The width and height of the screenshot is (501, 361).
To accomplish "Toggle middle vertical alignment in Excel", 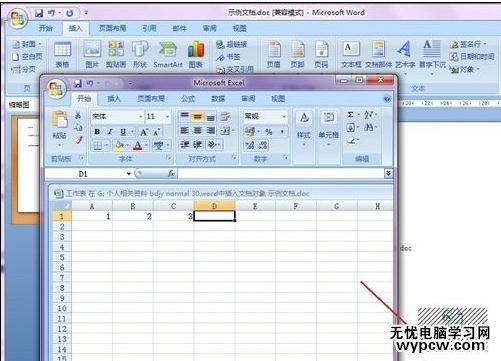I will tap(198, 117).
